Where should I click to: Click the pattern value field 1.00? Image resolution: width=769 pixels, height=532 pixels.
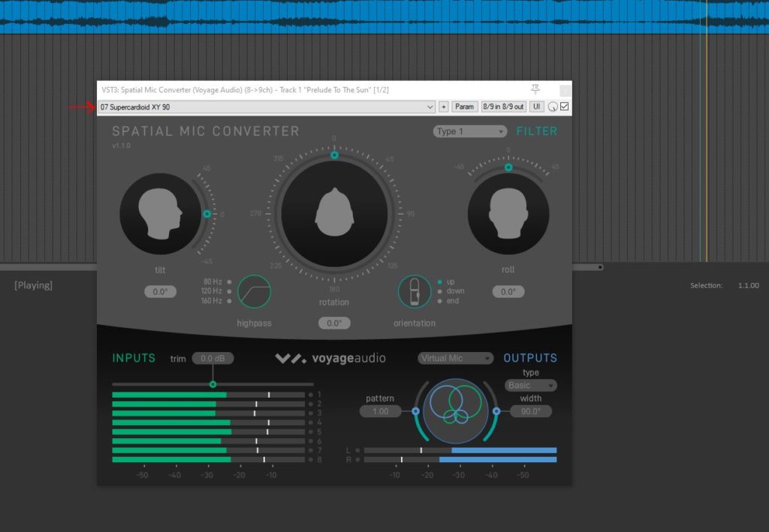380,411
